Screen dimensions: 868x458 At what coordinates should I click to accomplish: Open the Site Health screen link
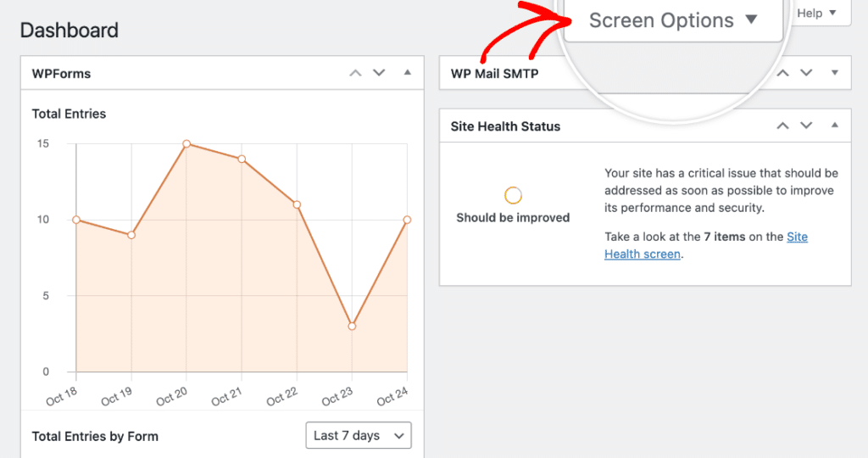tap(706, 245)
